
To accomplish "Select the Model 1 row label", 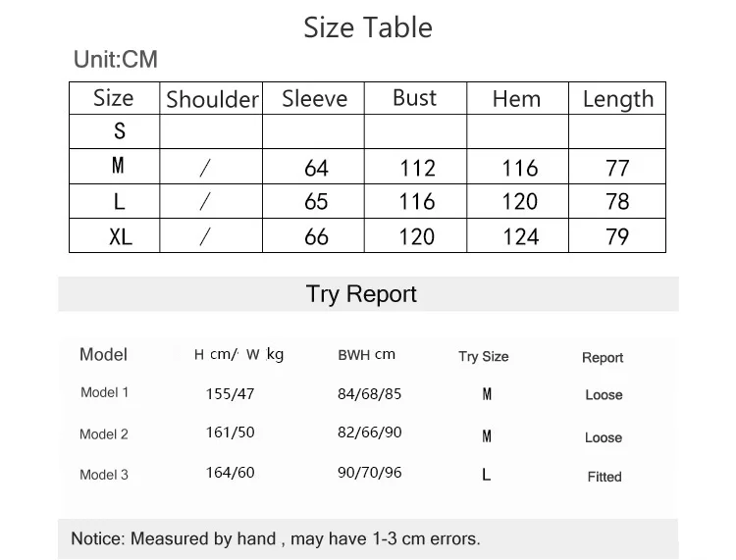I will pyautogui.click(x=104, y=392).
